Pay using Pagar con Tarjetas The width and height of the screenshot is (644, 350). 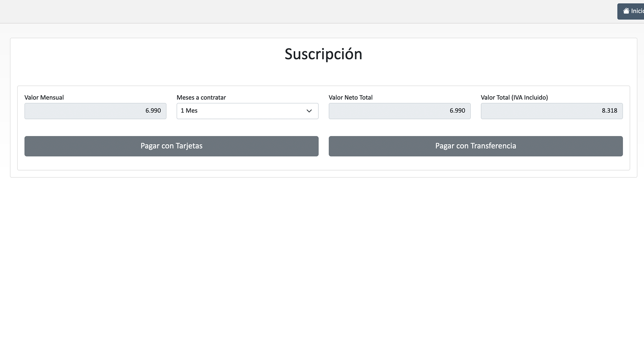click(171, 146)
